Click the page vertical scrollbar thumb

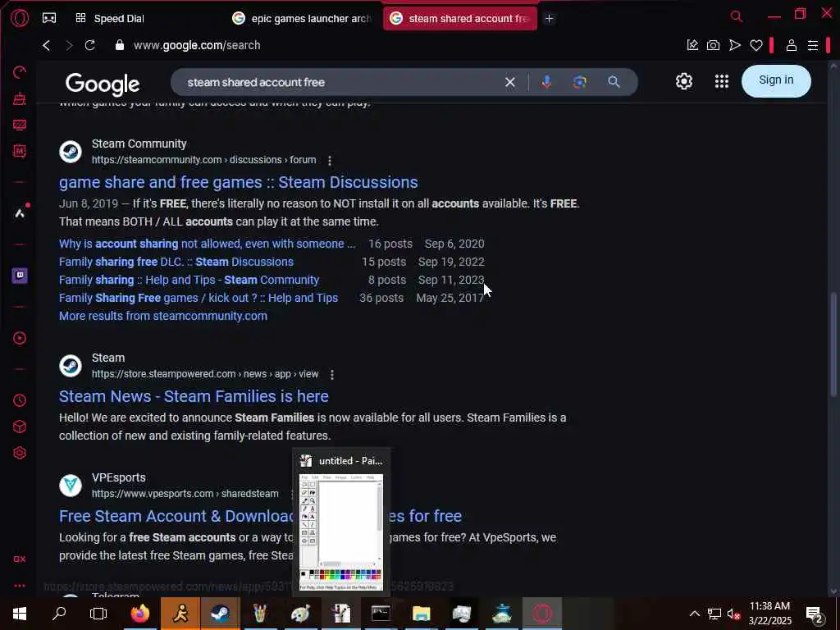(833, 345)
